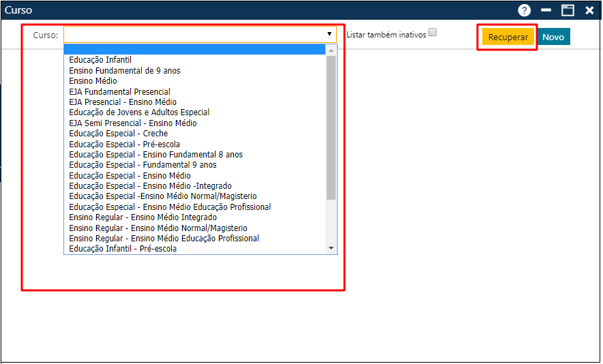Enable Listar também inativos checkbox

[432, 32]
